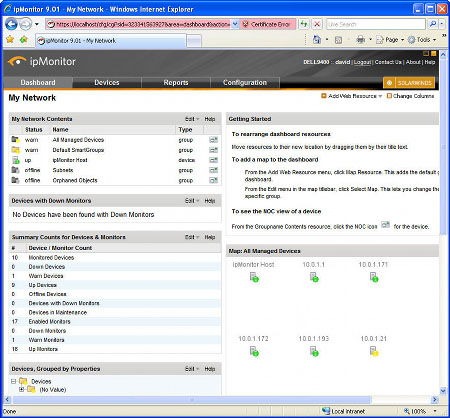Click the About link
Viewport: 450px width, 418px height.
413,62
